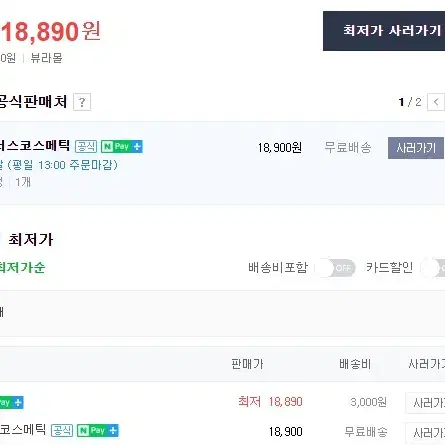This screenshot has width=445, height=445.
Task: Click the N Pay plus badge in official seller card
Action: 122,146
